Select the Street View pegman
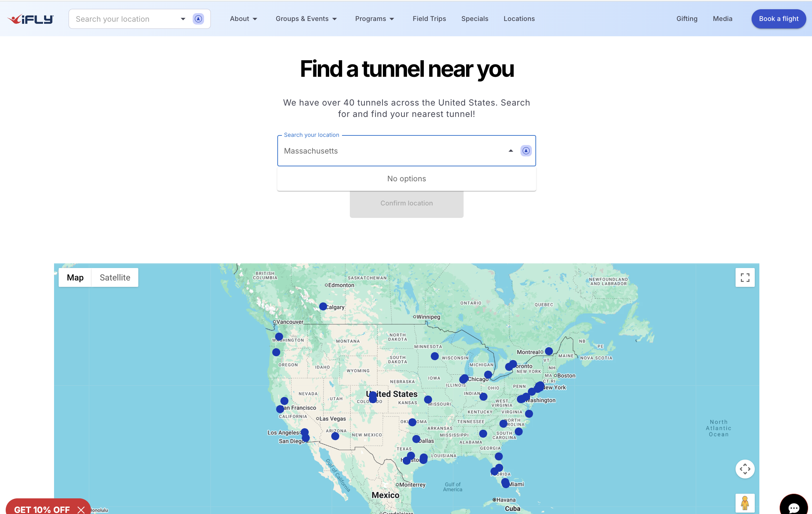 pyautogui.click(x=745, y=503)
